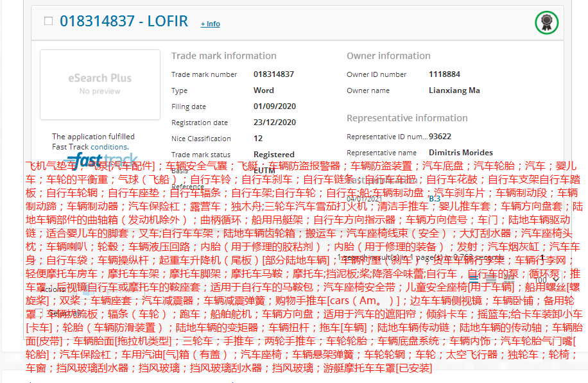Select the trade mark number value 018314837
588x383 pixels.
tap(273, 74)
